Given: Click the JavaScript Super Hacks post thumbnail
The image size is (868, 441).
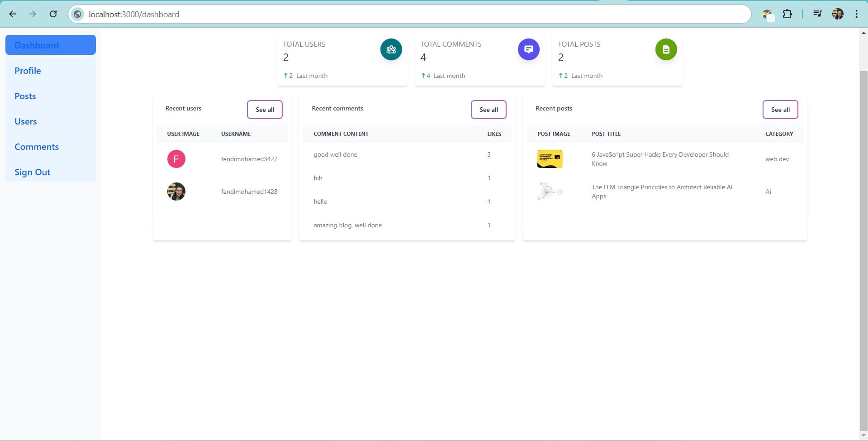Looking at the screenshot, I should click(x=550, y=159).
